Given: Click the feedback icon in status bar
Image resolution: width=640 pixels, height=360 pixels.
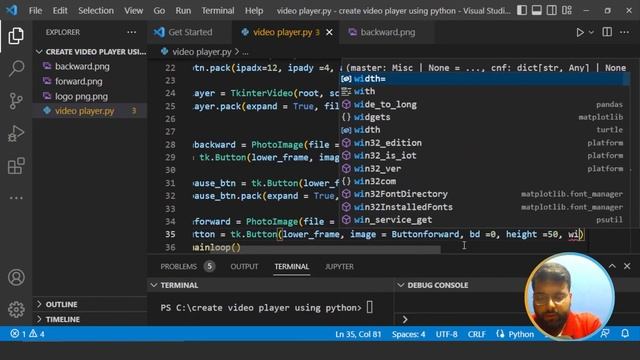Looking at the screenshot, I should pos(605,334).
